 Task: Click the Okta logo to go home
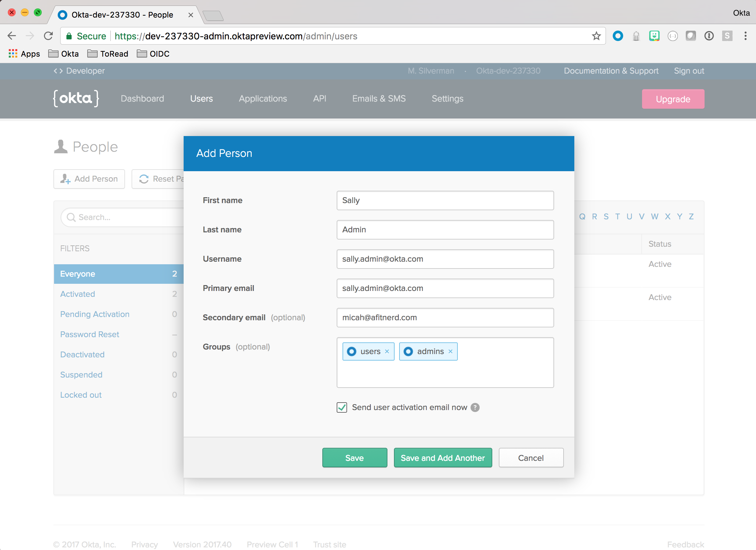click(75, 98)
